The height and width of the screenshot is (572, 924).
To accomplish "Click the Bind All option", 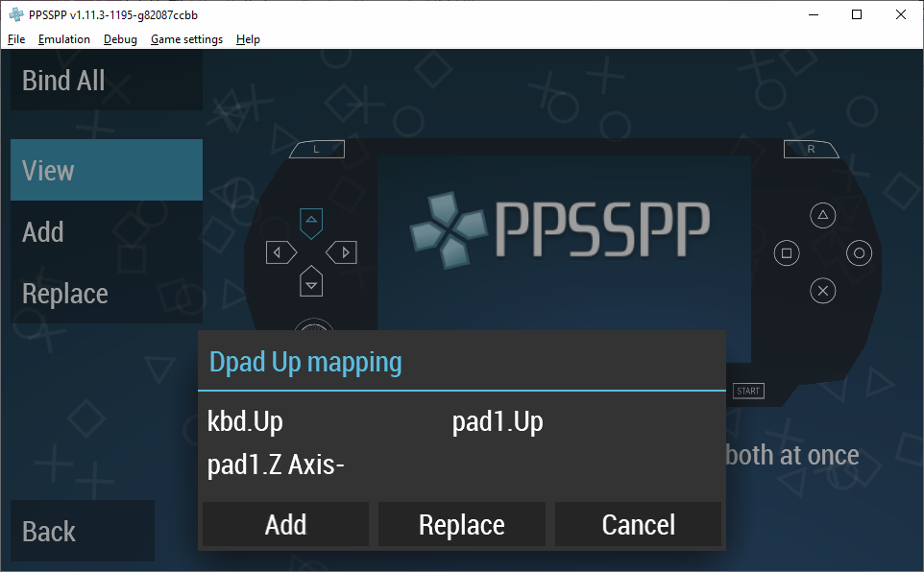I will pos(63,81).
